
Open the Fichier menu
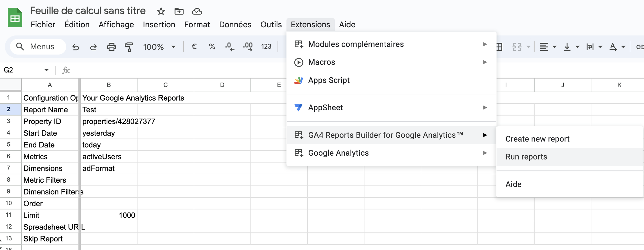43,25
